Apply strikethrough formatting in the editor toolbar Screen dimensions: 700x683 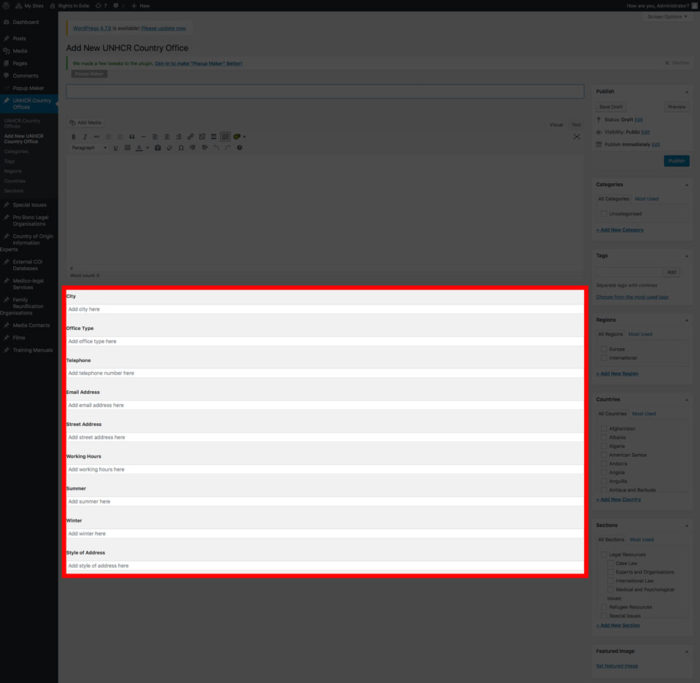coord(96,137)
